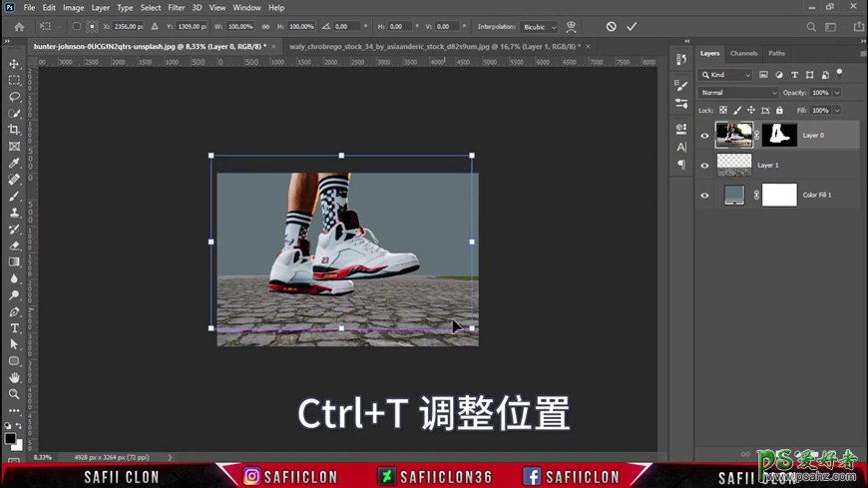Open the Image menu
This screenshot has height=488, width=868.
click(73, 8)
